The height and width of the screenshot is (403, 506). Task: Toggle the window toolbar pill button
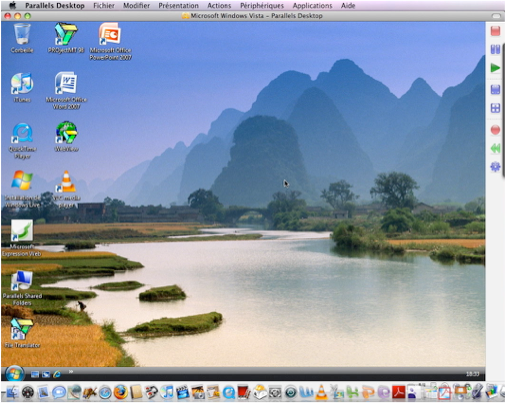(496, 16)
